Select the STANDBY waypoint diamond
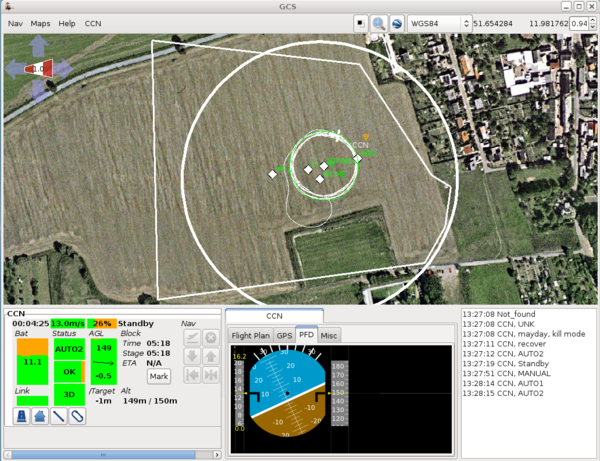This screenshot has height=461, width=600. 324,166
